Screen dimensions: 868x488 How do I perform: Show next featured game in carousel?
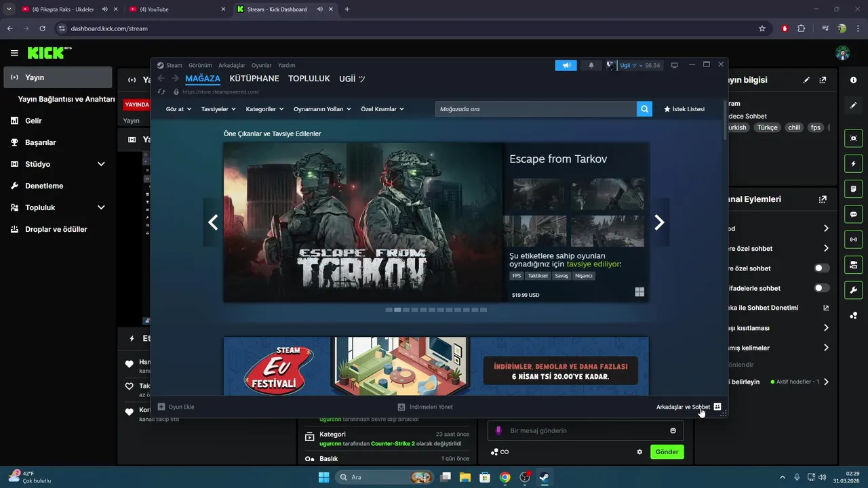[x=659, y=222]
